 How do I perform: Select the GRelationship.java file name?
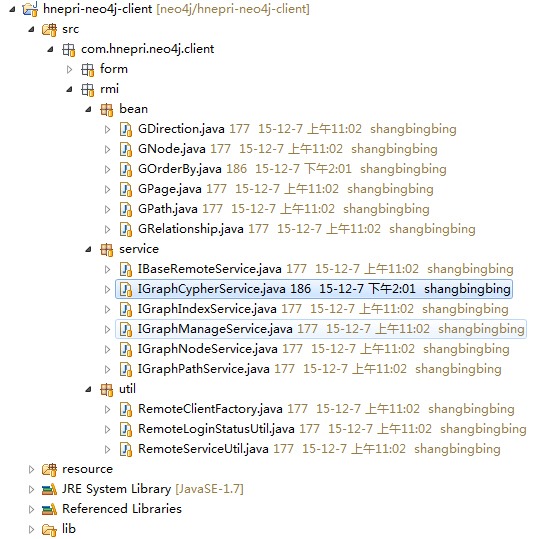[191, 229]
